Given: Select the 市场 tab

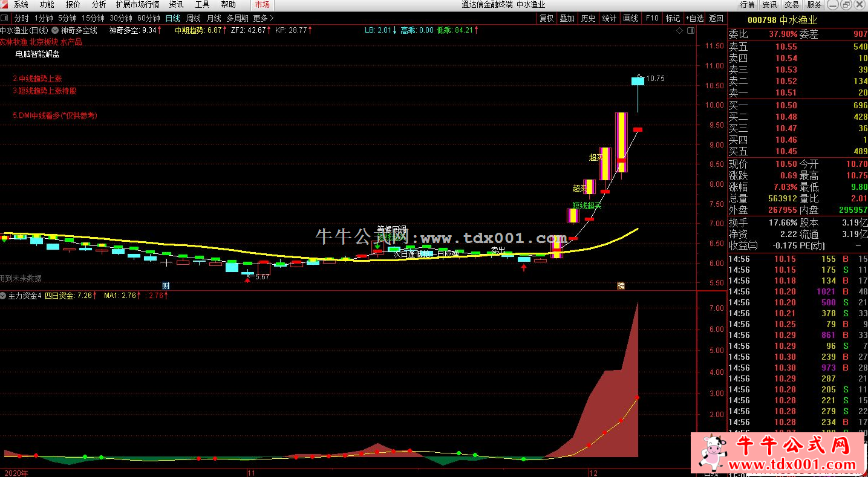Looking at the screenshot, I should pyautogui.click(x=262, y=4).
